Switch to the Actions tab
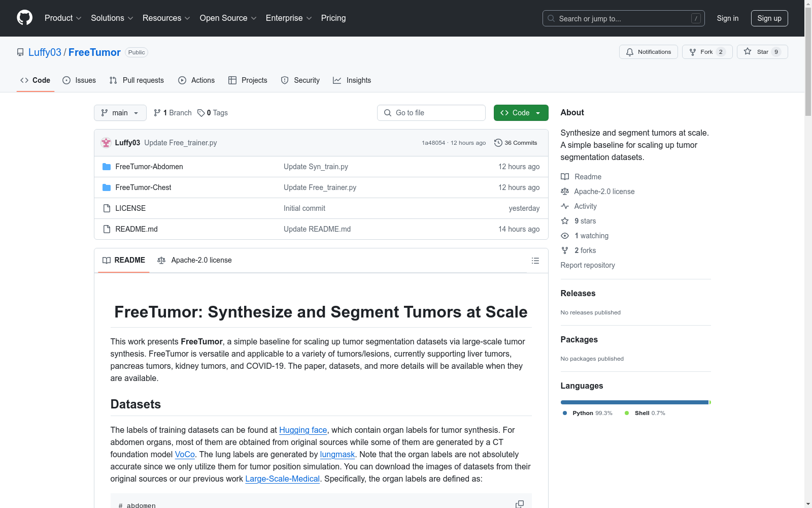The image size is (812, 508). click(196, 80)
